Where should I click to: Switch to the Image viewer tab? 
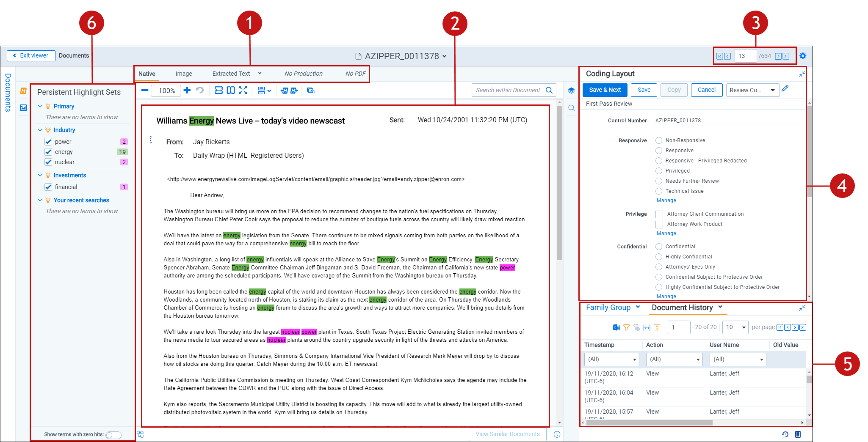(x=183, y=74)
